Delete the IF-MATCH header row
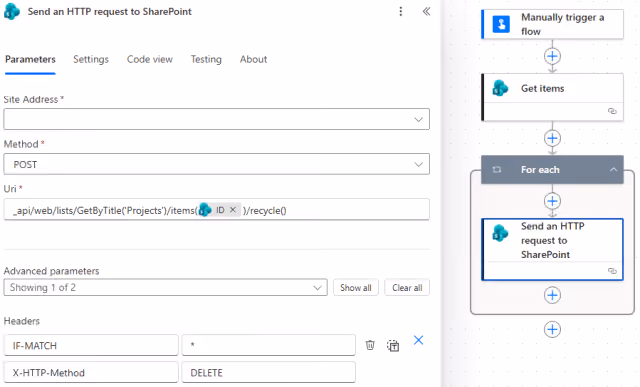Screen dimensions: 640x387 (x=370, y=345)
